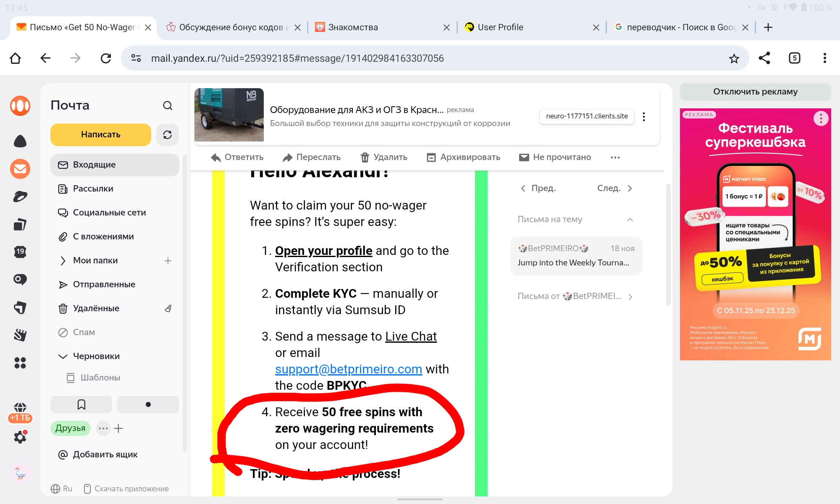Expand Мои папки folder tree

63,261
